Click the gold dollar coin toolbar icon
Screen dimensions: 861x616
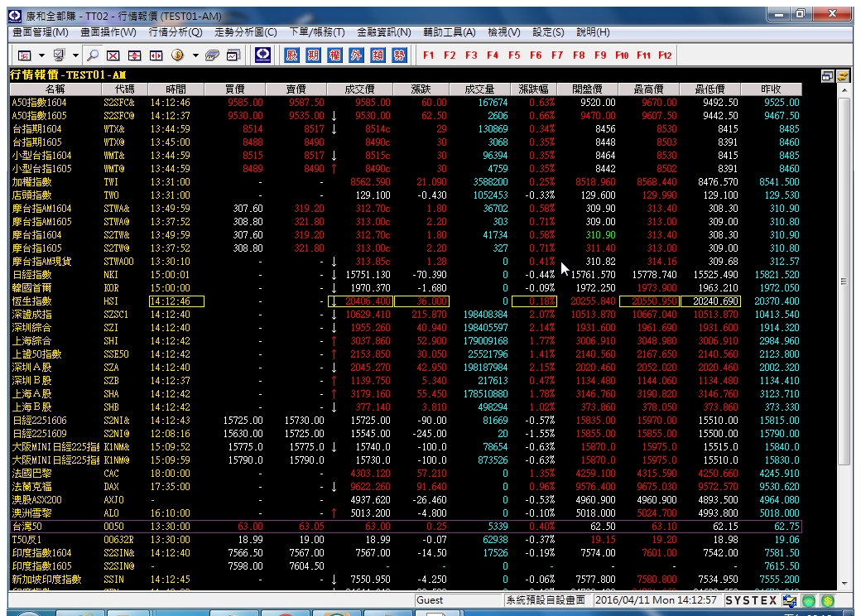click(177, 55)
